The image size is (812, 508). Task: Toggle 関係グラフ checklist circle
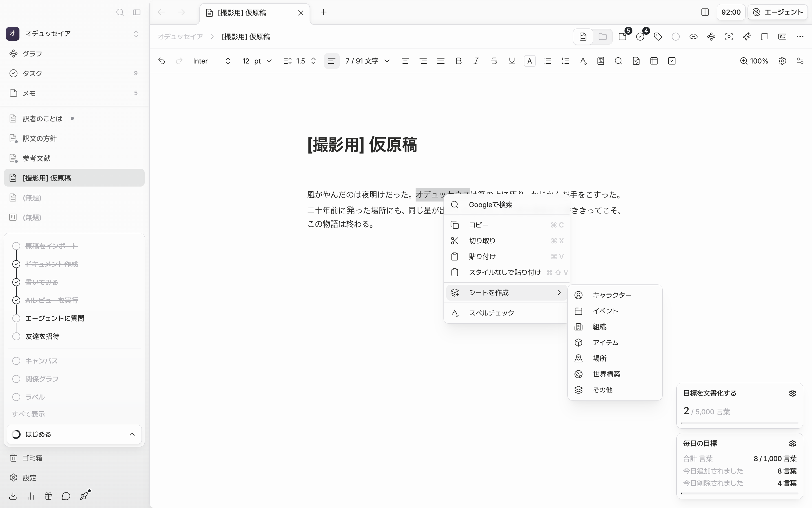coord(16,379)
